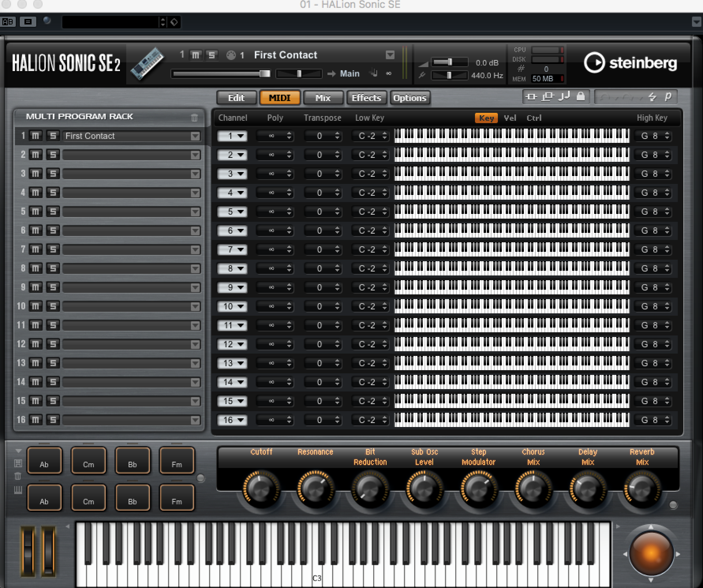Image resolution: width=703 pixels, height=588 pixels.
Task: Click the A/B compare icon in host toolbar
Action: (8, 22)
